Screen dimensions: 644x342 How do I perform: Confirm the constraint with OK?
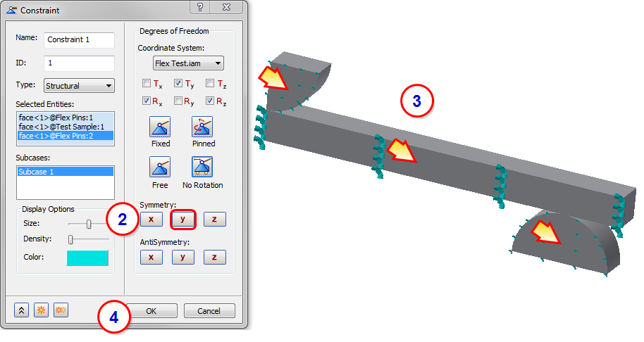151,311
